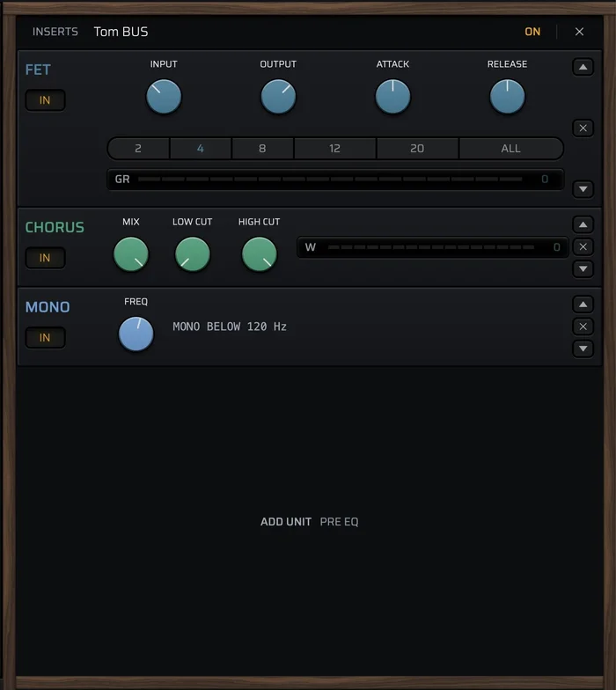
Task: Select FET ratio 2
Action: click(x=138, y=148)
